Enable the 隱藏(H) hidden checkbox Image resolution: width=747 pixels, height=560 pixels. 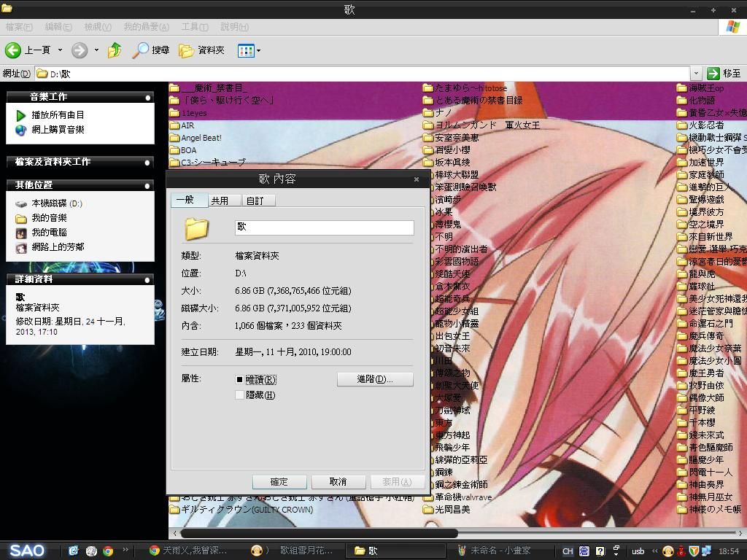[239, 394]
